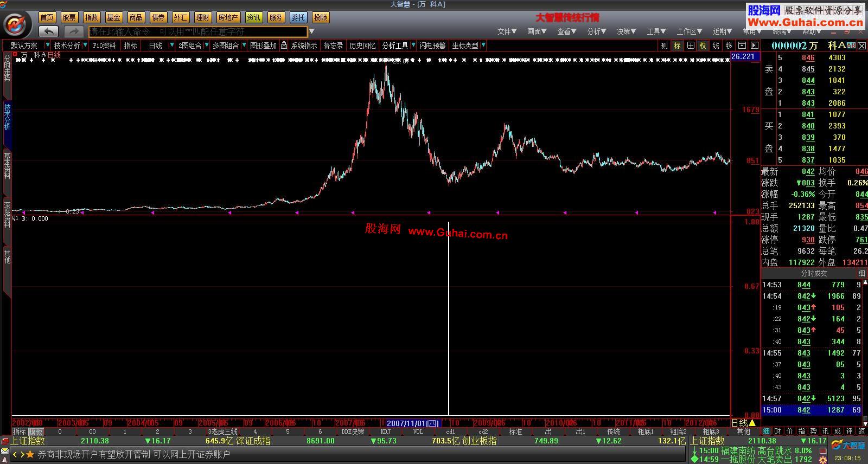
Task: Click the 备忘录 toolbar item
Action: click(333, 46)
